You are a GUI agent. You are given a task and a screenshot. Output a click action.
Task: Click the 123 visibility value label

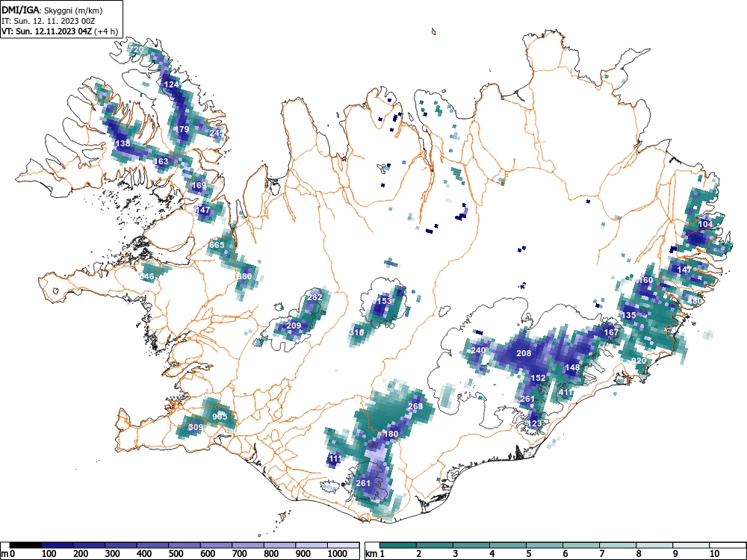(x=535, y=424)
